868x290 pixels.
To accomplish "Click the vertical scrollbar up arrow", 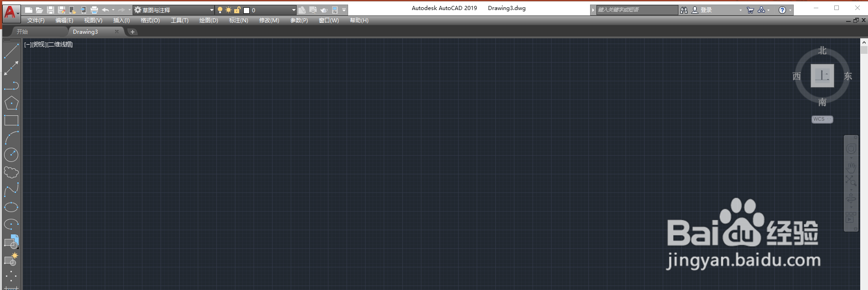I will [x=864, y=42].
